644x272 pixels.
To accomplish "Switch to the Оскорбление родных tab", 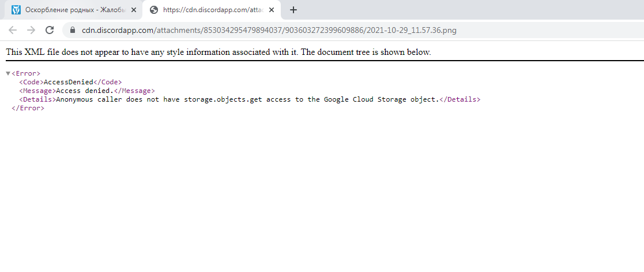I will (x=69, y=10).
